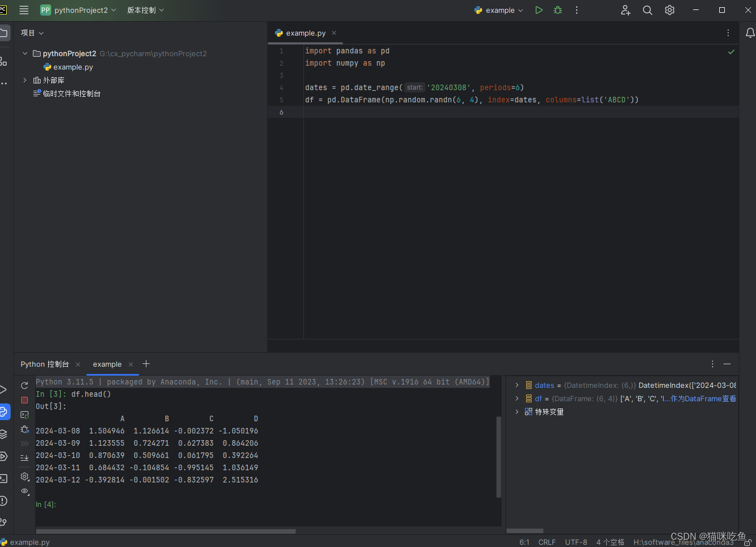Open IDE settings gear
Viewport: 756px width, 547px height.
670,10
